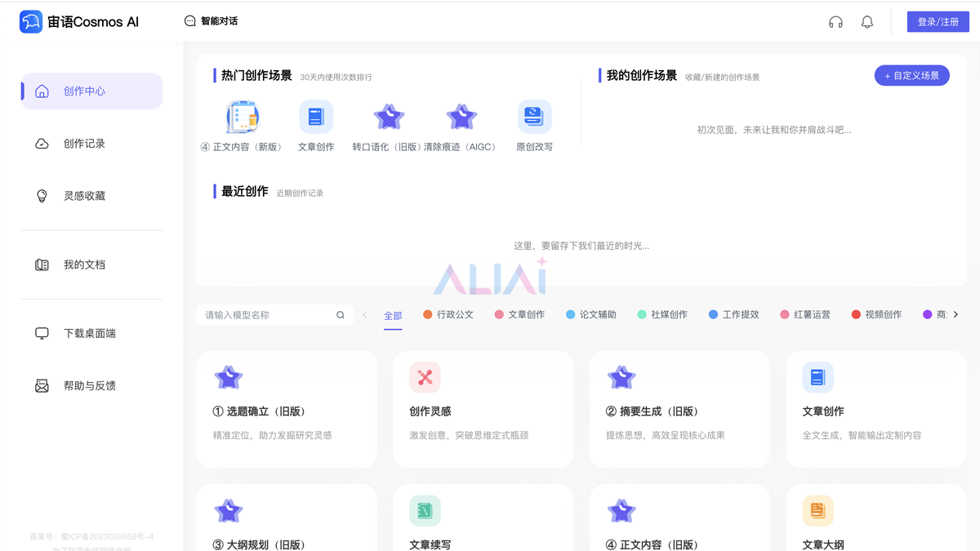The height and width of the screenshot is (551, 980).
Task: Open the ① 选题确立（旧版）card
Action: click(x=287, y=409)
